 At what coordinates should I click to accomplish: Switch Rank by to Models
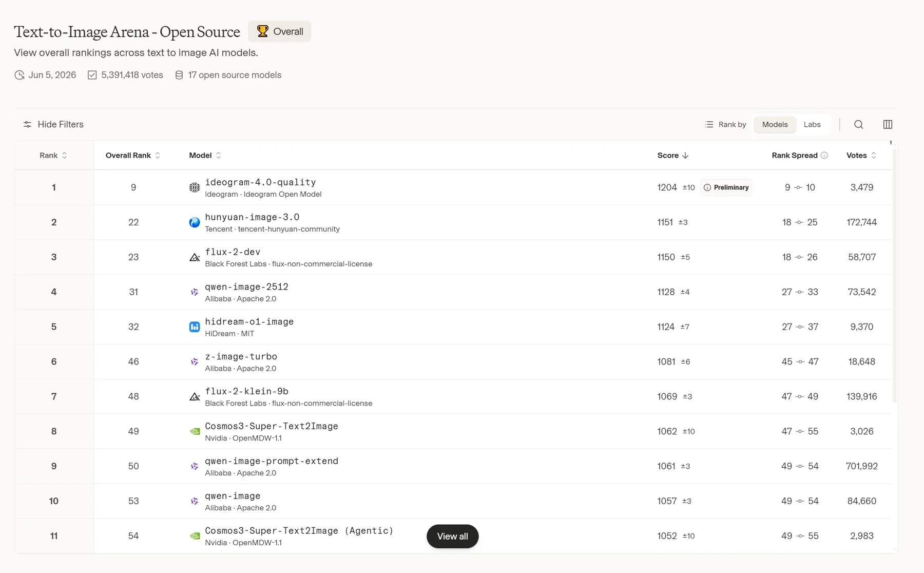pos(775,124)
